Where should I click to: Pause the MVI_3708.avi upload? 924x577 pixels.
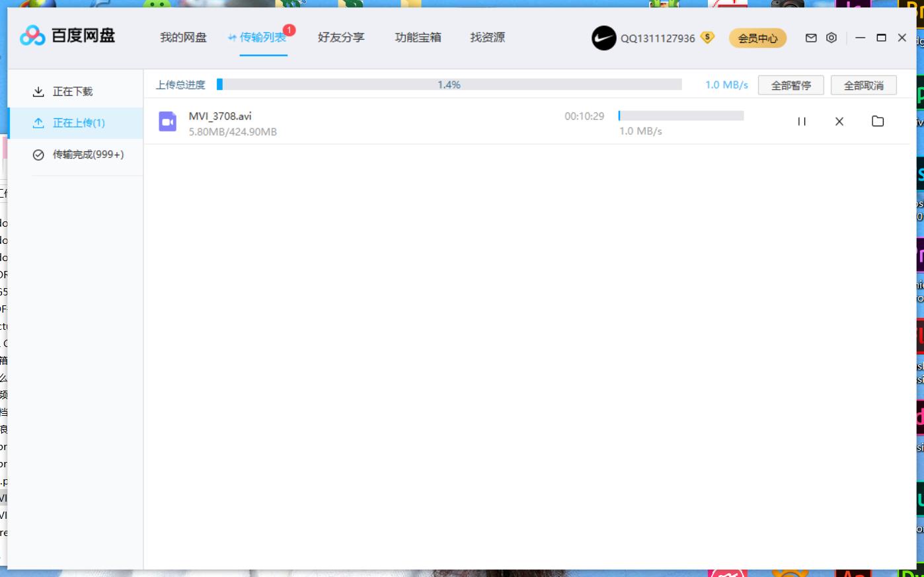802,122
